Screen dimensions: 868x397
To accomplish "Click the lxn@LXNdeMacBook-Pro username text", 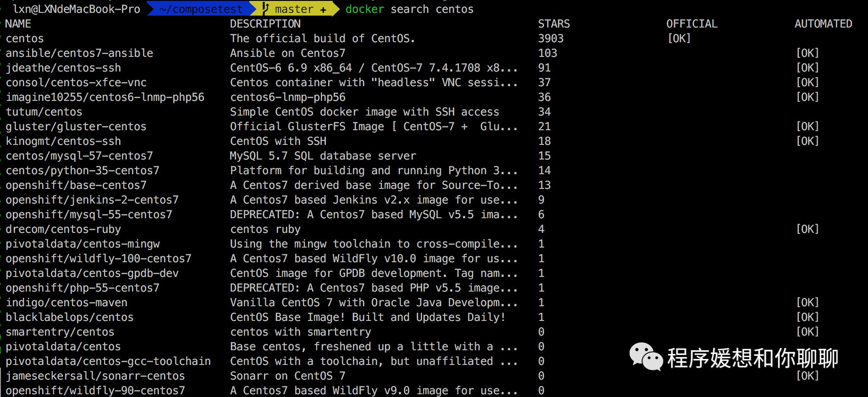I will 77,9.
